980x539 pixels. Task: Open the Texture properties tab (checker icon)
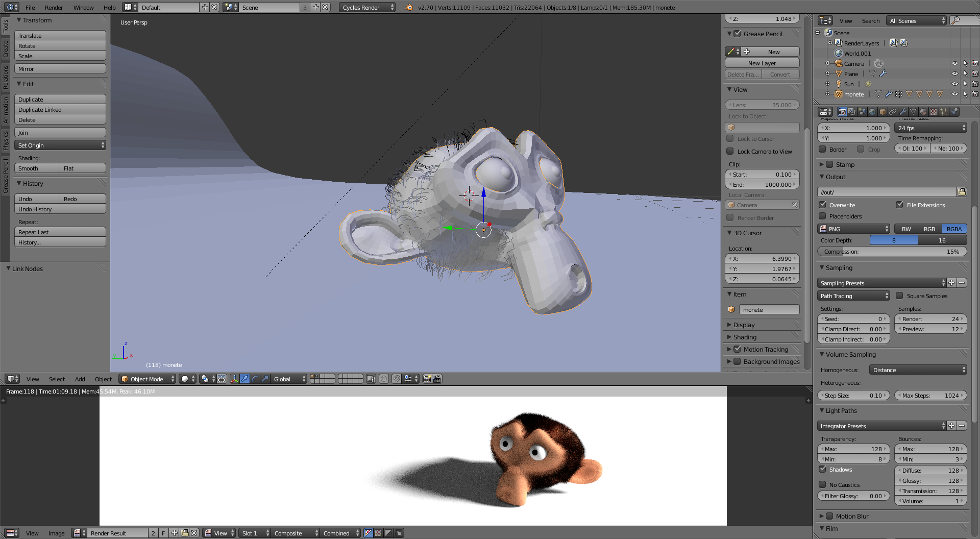(934, 112)
